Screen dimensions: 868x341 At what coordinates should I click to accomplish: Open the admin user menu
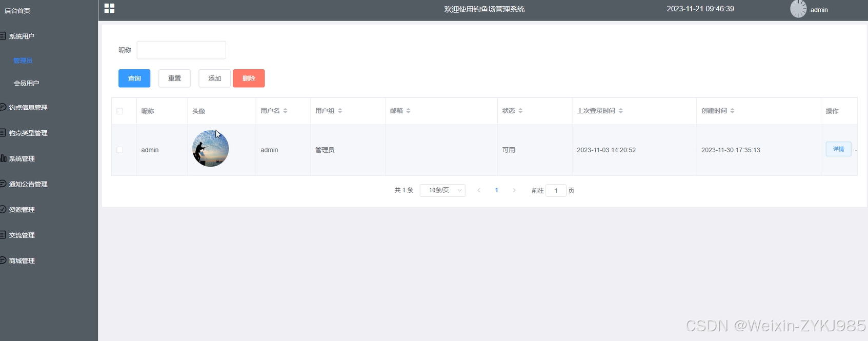819,10
